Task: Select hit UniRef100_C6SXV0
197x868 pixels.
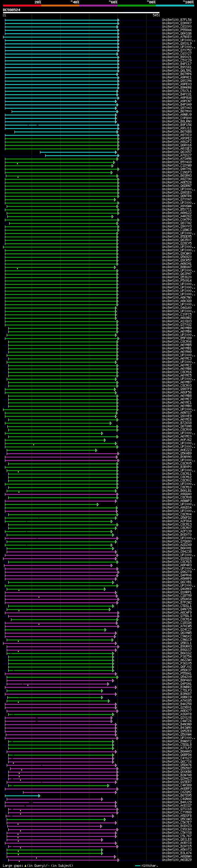Action: pos(177,27)
